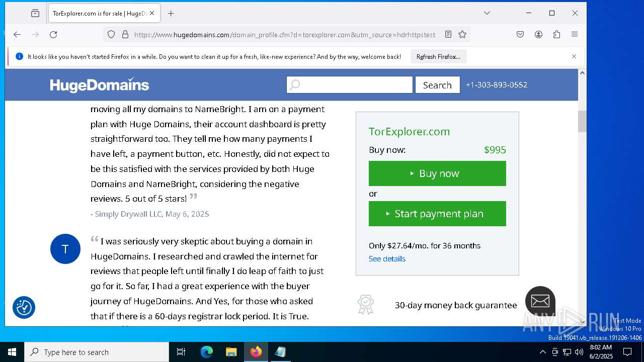Click the 30-day money back guarantee ribbon icon
Screen dimensions: 644x362
tap(366, 305)
